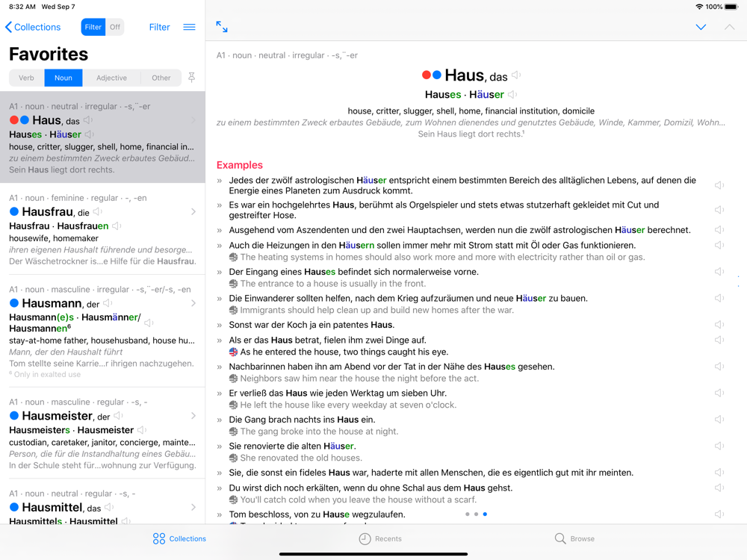
Task: Play audio for Hausmänner/Hausmannen forms
Action: pos(149,323)
